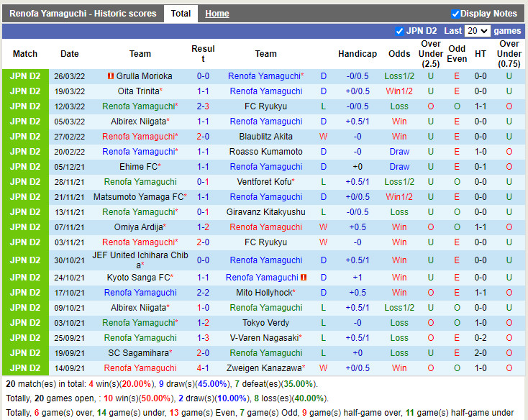Viewport: 528px width, 420px height.
Task: Click red card icon in Kyoto Sanga row
Action: click(304, 278)
